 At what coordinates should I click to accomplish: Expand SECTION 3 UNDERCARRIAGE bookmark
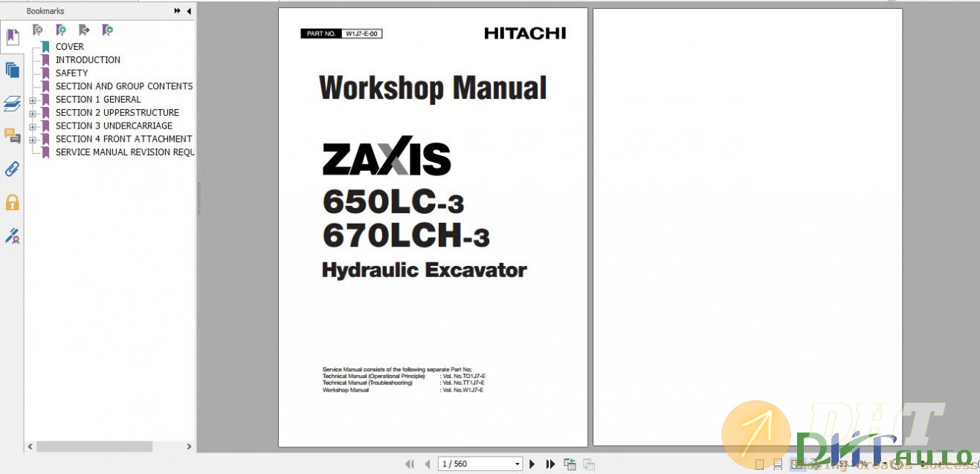(x=33, y=126)
